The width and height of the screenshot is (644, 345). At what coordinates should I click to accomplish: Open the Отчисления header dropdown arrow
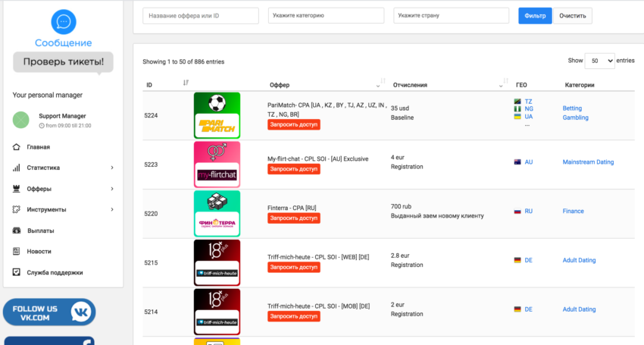501,86
